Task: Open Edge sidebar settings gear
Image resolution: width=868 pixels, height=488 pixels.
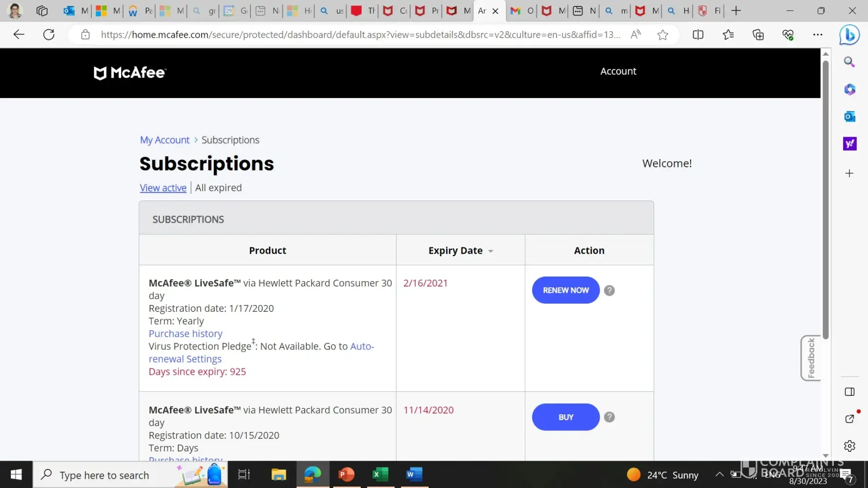Action: (x=849, y=446)
